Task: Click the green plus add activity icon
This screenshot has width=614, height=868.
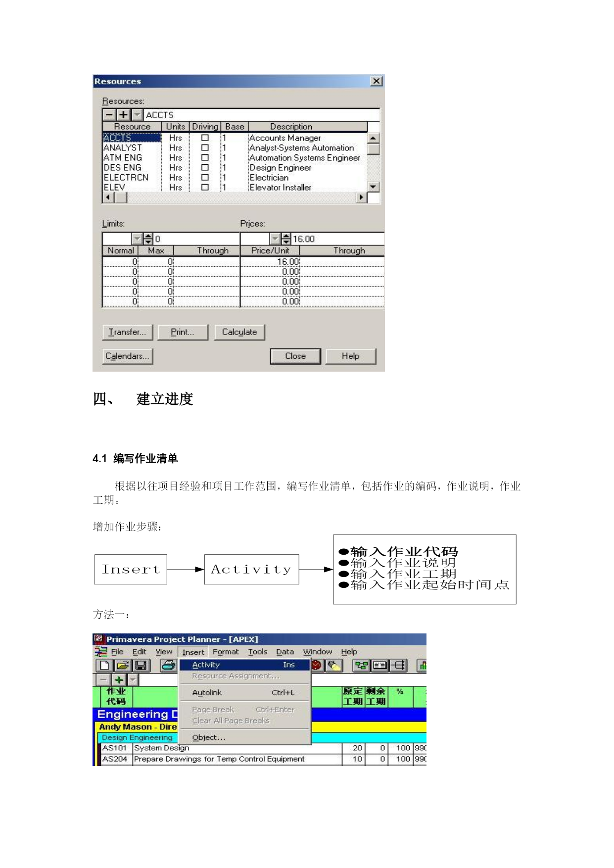Action: click(x=119, y=680)
